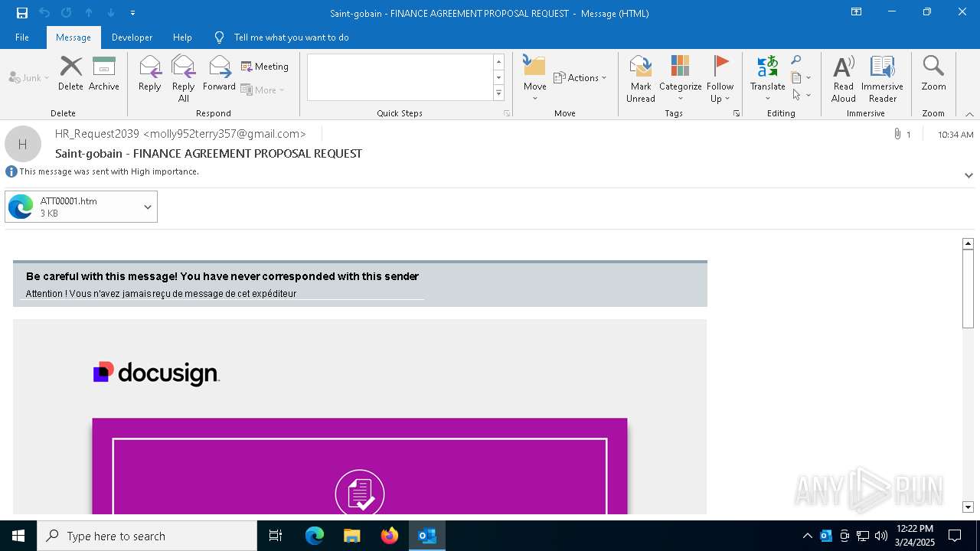Screen dimensions: 980x551
Task: Click the Undo arrow in Quick Access Toolbar
Action: [x=44, y=13]
